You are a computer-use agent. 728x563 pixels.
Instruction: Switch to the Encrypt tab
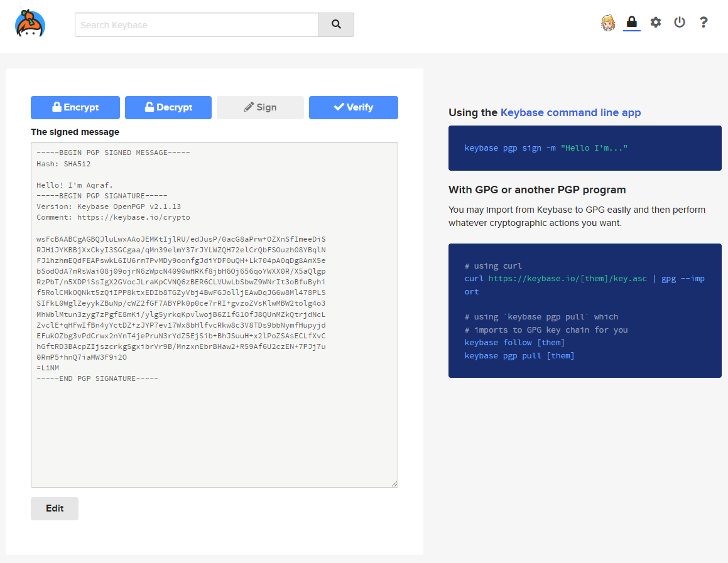tap(75, 107)
